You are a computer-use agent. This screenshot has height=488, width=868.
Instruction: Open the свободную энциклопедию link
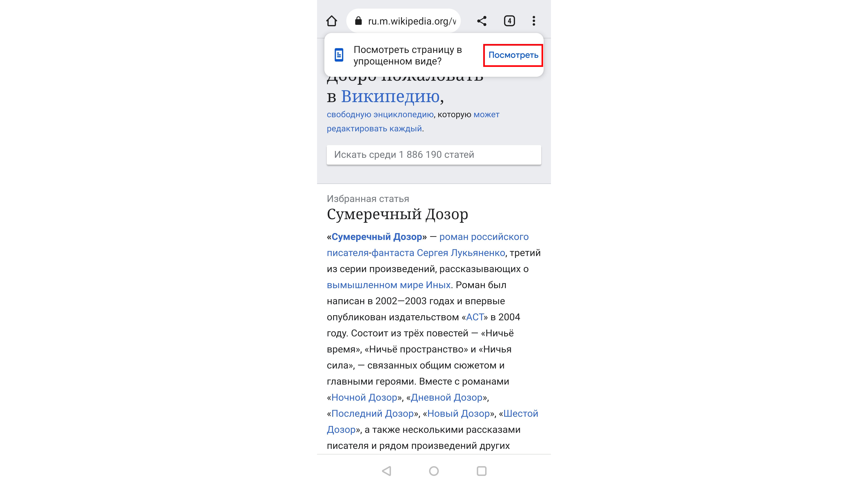coord(380,114)
